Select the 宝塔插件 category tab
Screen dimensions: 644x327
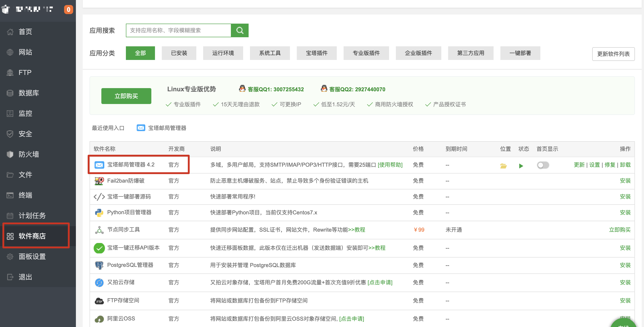tap(317, 53)
